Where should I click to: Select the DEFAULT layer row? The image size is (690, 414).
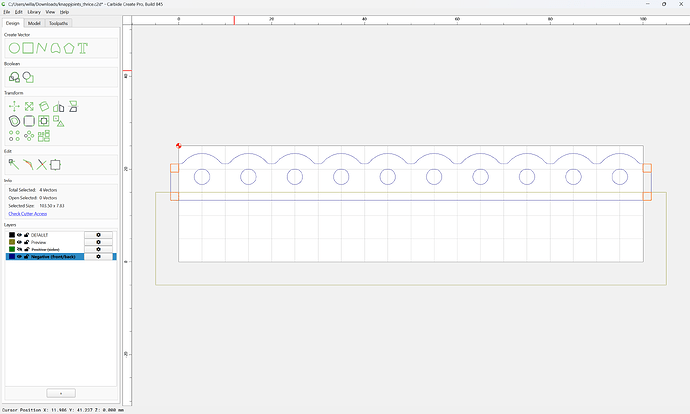click(x=61, y=235)
